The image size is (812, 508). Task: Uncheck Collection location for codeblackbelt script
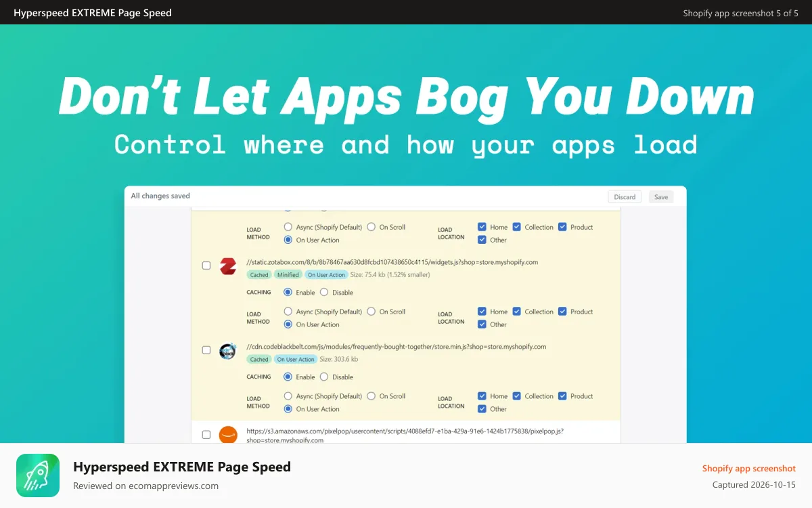516,396
